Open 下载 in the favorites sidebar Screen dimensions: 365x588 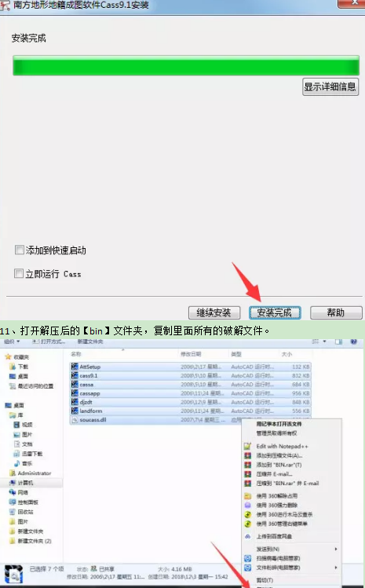23,367
